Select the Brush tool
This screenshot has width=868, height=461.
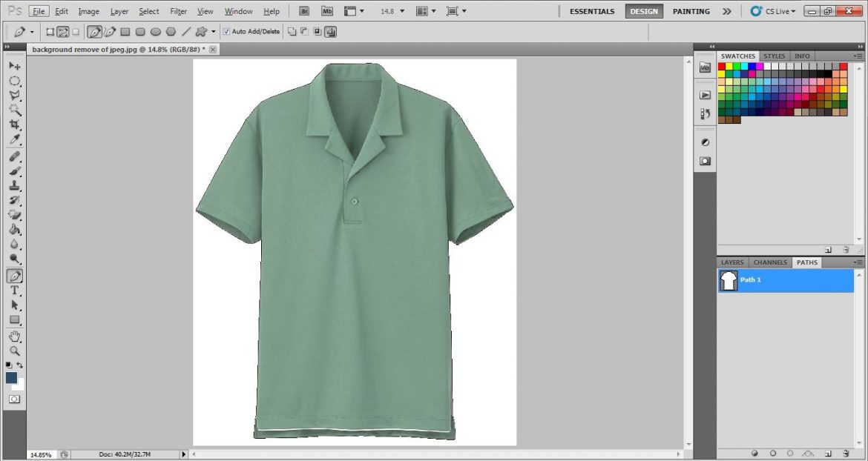[x=14, y=170]
